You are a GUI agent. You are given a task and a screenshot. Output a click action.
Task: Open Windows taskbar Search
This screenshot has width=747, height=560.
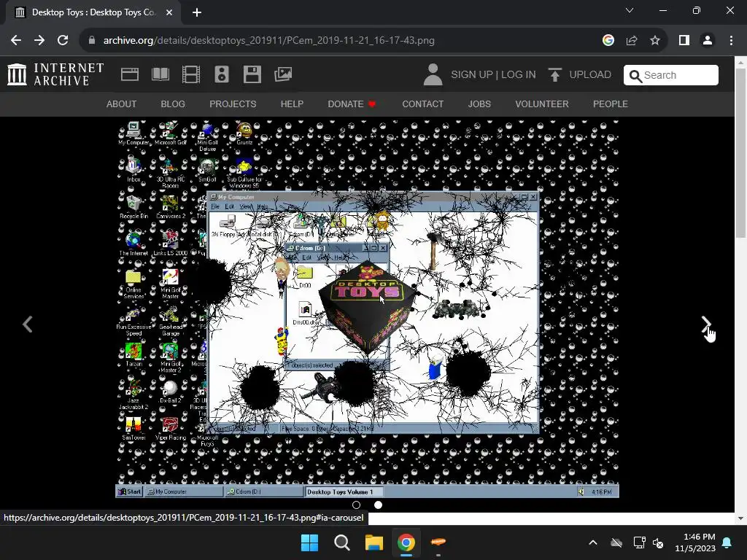click(341, 542)
